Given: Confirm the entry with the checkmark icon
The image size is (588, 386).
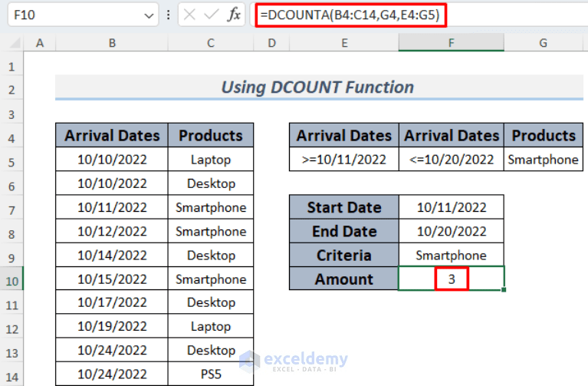Looking at the screenshot, I should pos(211,15).
